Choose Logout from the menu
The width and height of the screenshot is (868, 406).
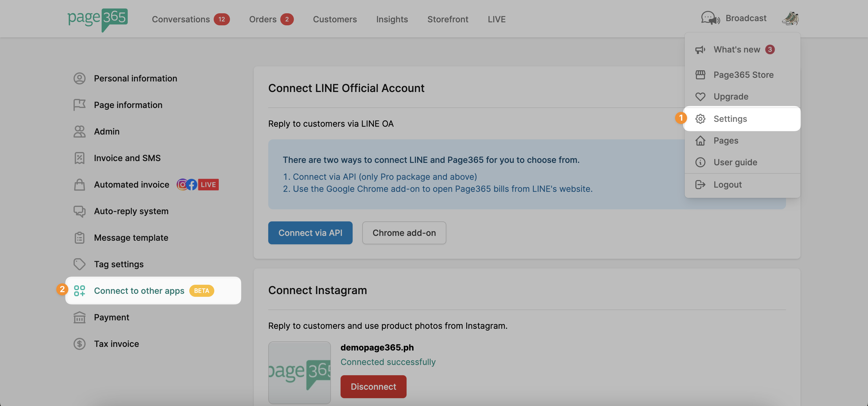tap(742, 185)
